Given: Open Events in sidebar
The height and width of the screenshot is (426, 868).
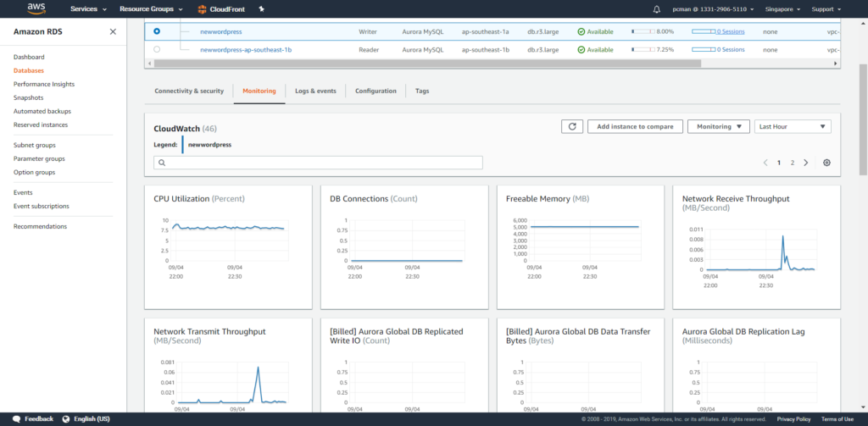Looking at the screenshot, I should pyautogui.click(x=23, y=192).
